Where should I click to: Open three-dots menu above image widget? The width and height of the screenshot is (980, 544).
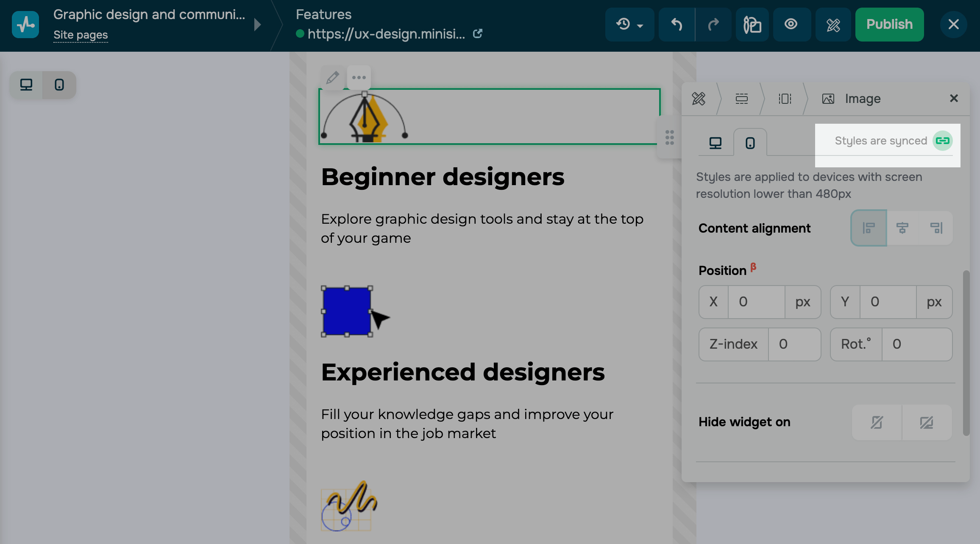(359, 78)
